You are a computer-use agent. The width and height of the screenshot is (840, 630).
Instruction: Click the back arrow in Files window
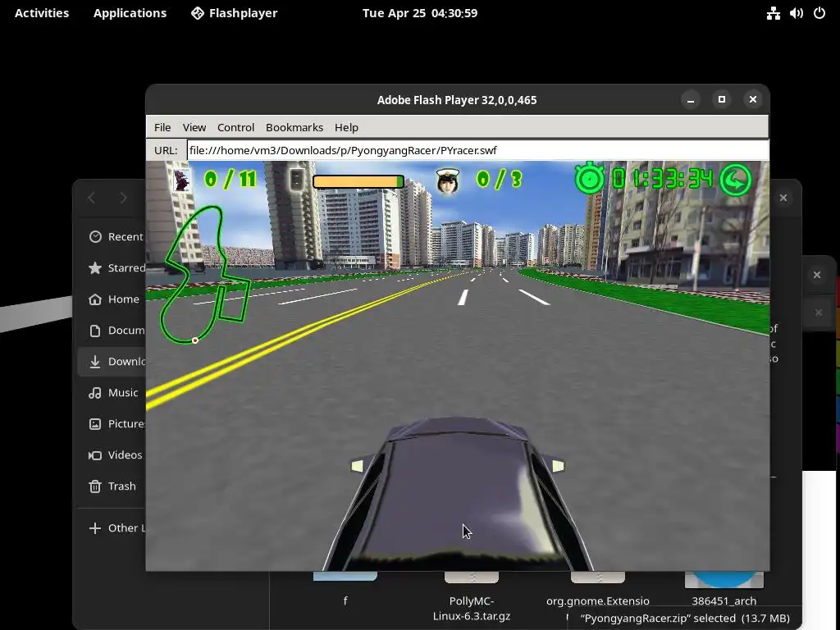point(92,198)
